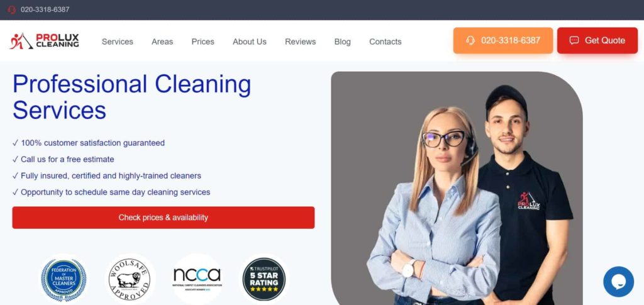Screen dimensions: 644x305
Task: Click the ProLux Cleaning logo
Action: pos(44,41)
